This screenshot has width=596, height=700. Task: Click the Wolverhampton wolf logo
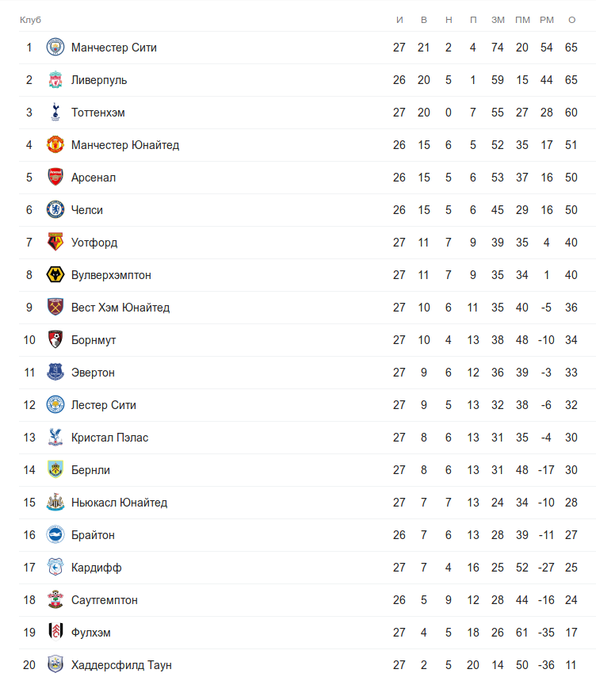(55, 275)
